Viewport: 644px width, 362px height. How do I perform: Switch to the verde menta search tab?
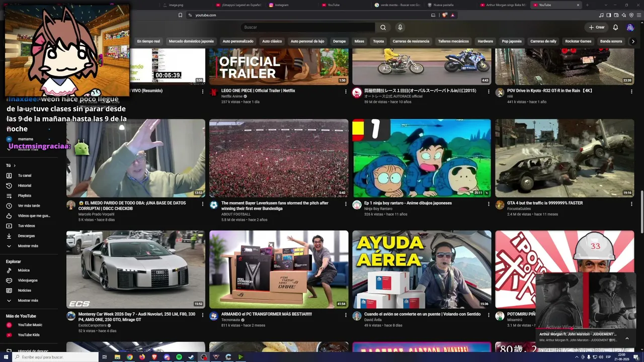tap(398, 5)
